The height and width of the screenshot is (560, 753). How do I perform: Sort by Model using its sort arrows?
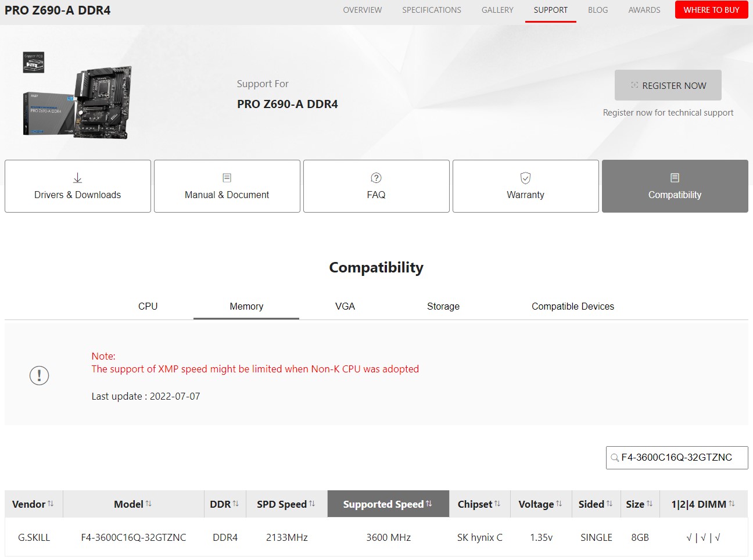tap(149, 504)
